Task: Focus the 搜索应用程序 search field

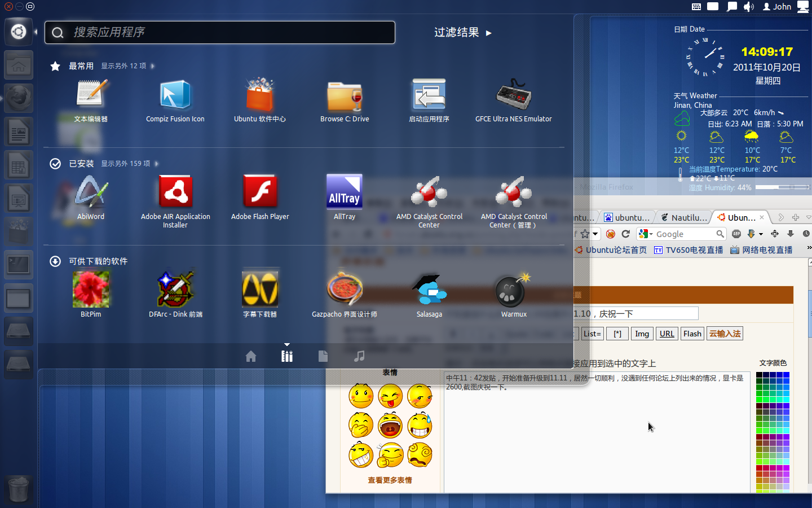Action: coord(220,32)
